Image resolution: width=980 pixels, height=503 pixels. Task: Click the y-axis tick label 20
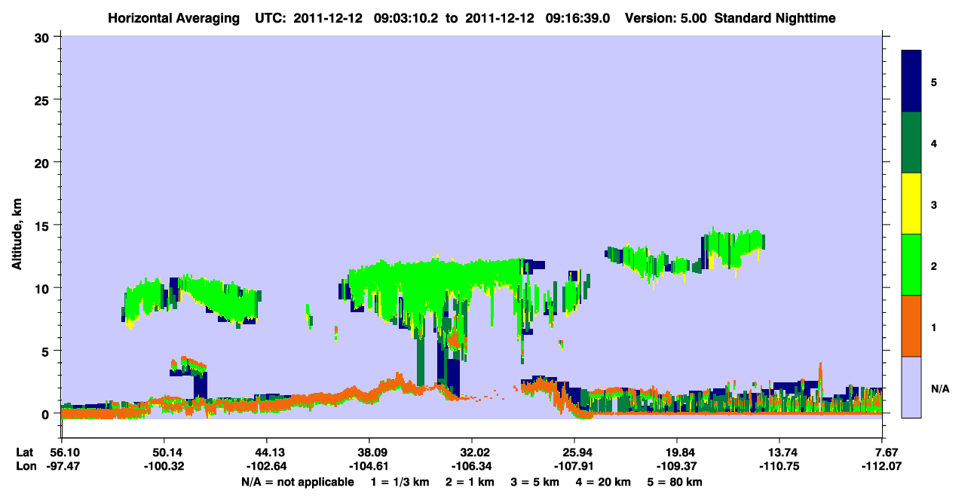pos(44,162)
